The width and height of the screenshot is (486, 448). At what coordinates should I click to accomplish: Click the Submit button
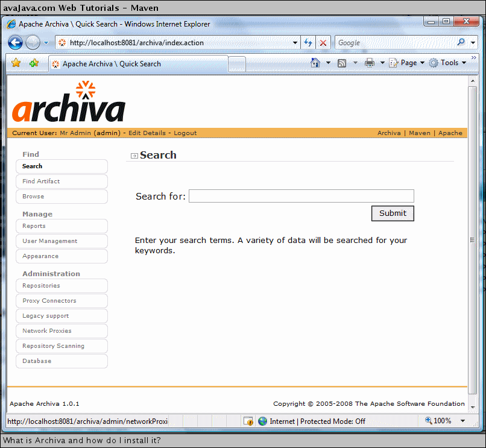pos(393,213)
